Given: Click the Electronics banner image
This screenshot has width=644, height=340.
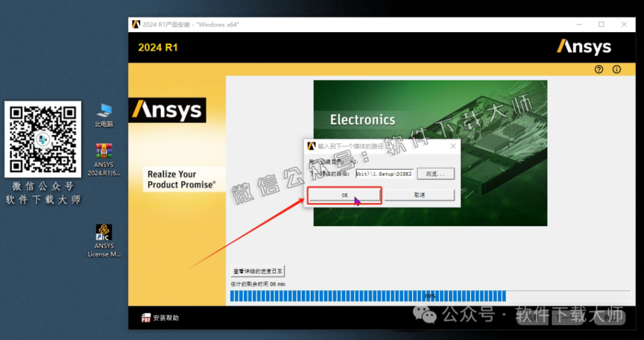Looking at the screenshot, I should pos(430,153).
